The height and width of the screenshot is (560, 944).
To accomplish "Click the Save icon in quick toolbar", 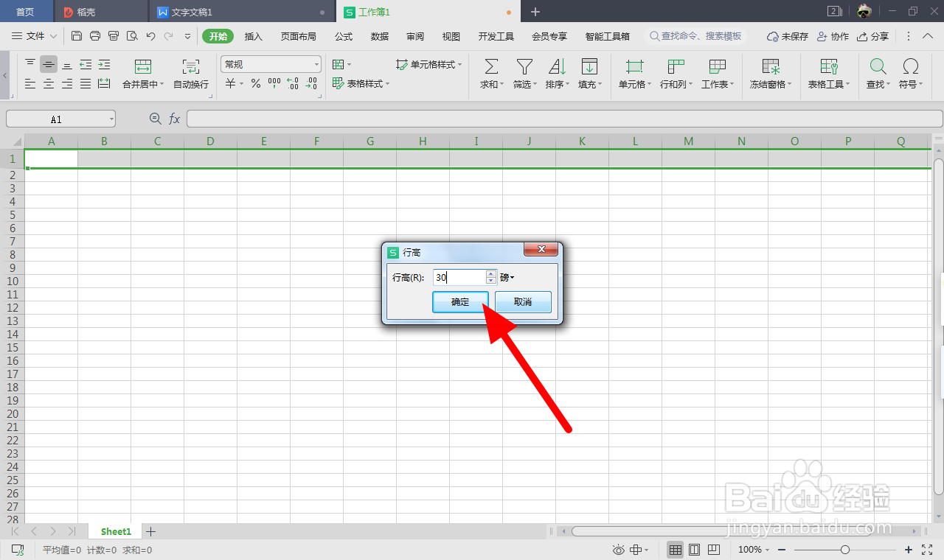I will tap(77, 36).
